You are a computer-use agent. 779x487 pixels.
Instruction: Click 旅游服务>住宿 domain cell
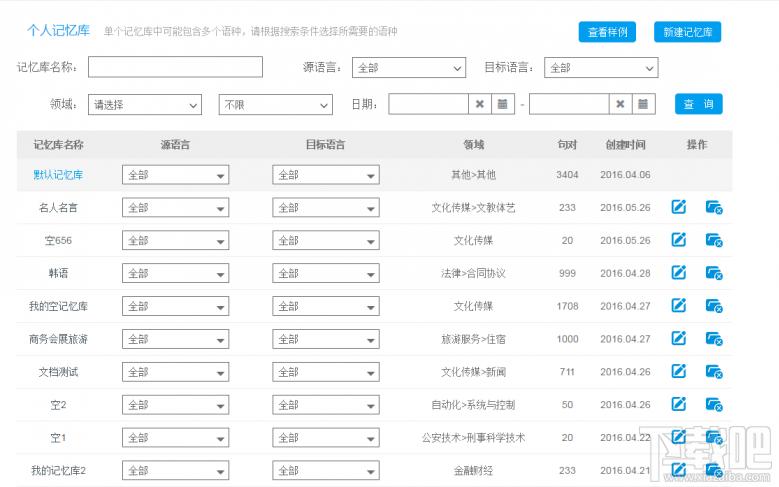pos(473,339)
